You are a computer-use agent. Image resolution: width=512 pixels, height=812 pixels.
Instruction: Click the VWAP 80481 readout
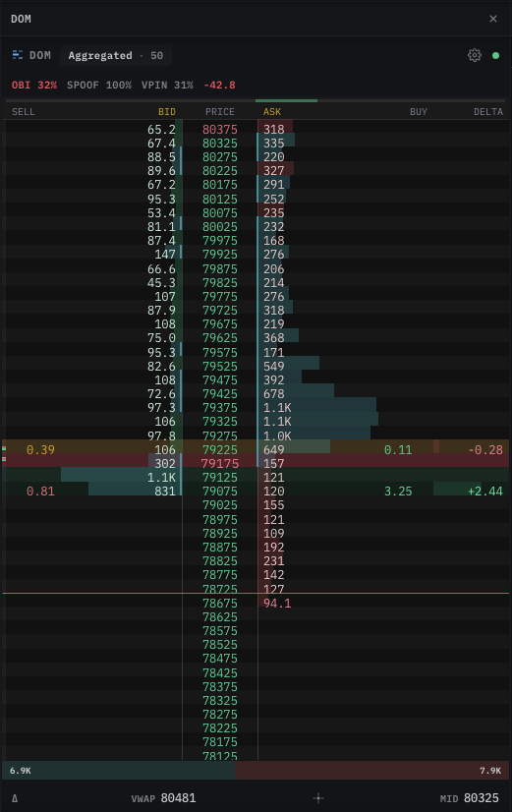click(x=163, y=798)
